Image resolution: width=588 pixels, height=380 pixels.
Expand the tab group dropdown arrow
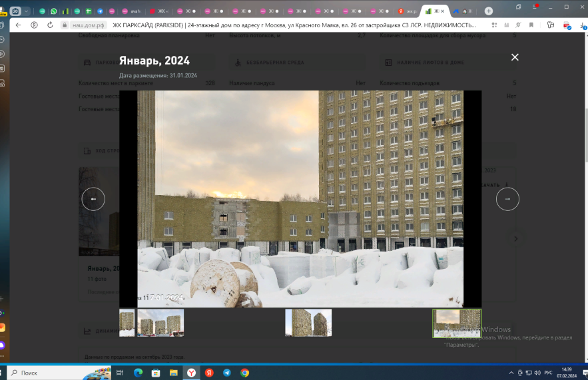tap(26, 11)
